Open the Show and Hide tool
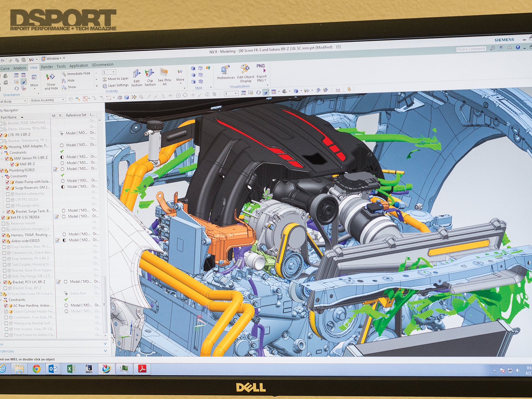The image size is (532, 399). [x=50, y=77]
